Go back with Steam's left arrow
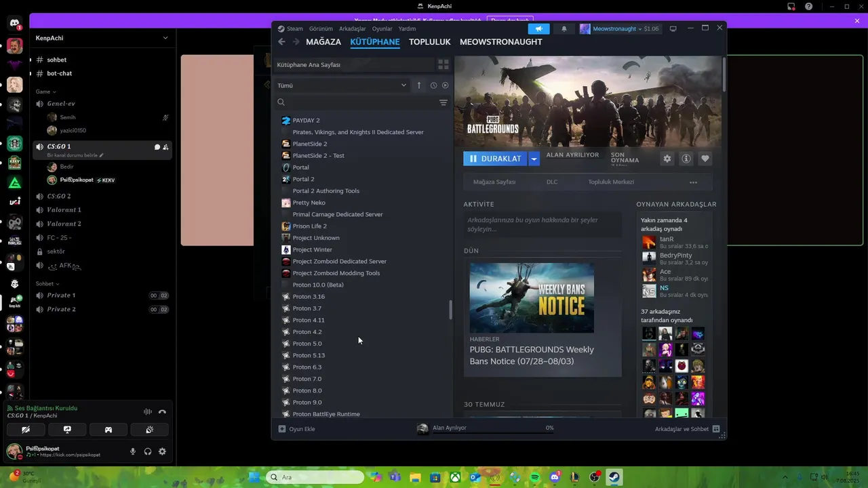 click(x=282, y=42)
